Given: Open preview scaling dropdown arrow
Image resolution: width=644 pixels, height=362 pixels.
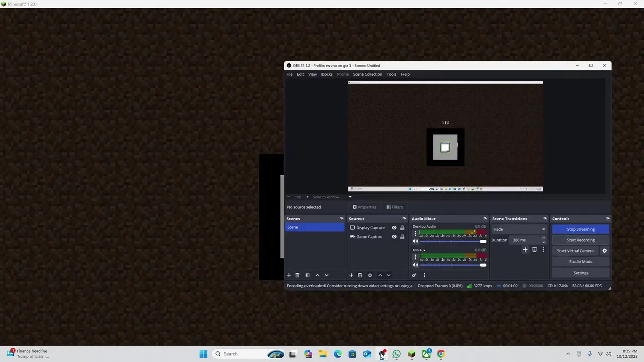Looking at the screenshot, I should click(350, 197).
